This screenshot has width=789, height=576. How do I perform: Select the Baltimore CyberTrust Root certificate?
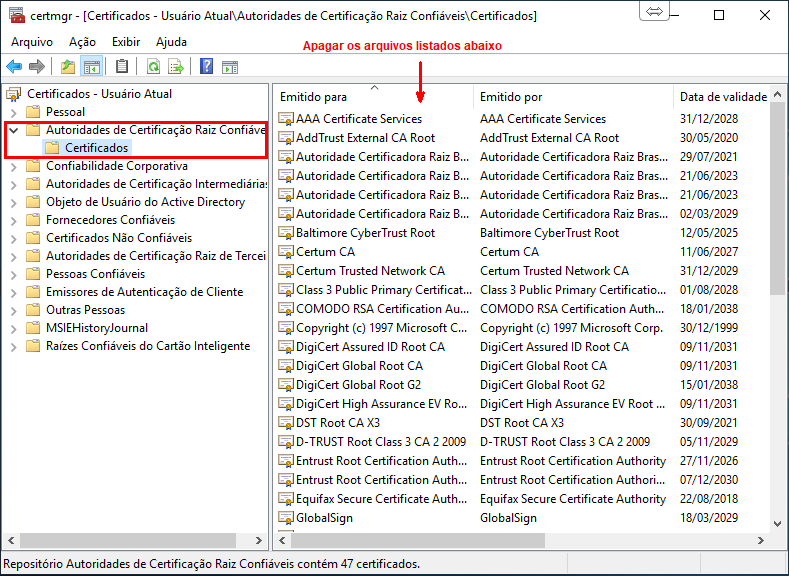[365, 233]
